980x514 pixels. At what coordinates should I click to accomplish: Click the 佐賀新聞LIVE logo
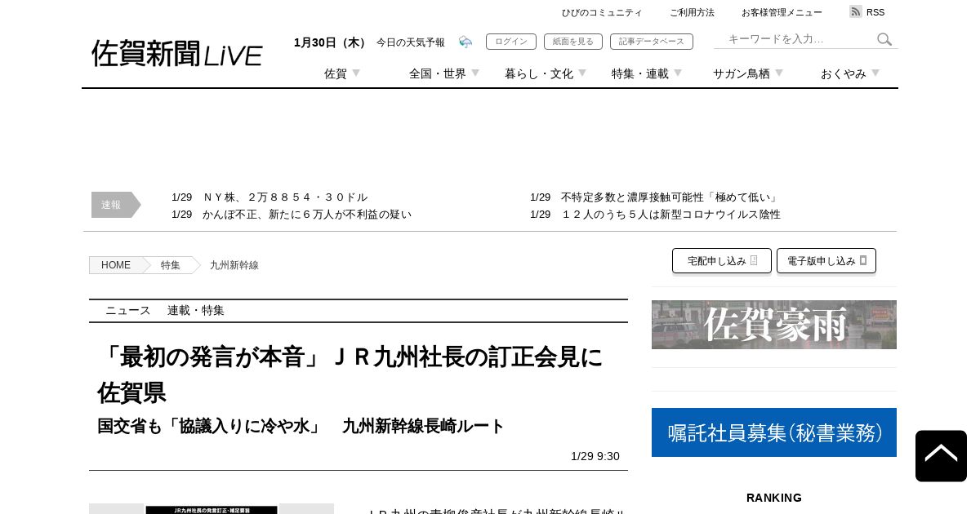point(176,54)
